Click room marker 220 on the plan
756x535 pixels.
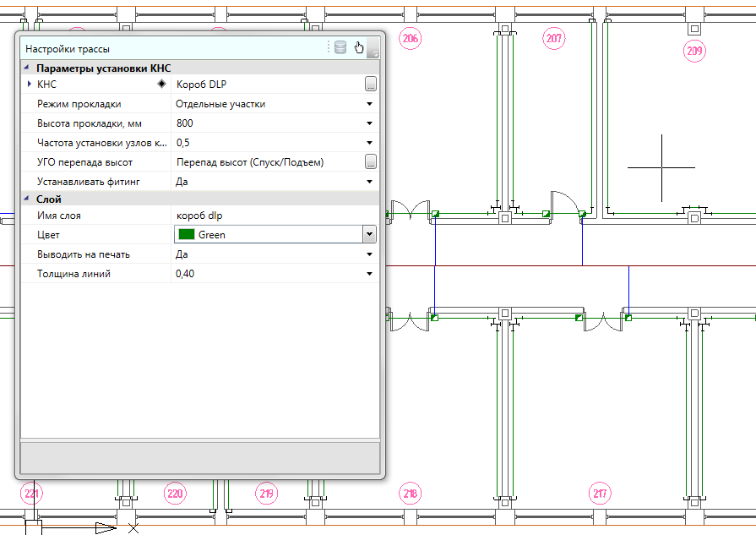175,493
